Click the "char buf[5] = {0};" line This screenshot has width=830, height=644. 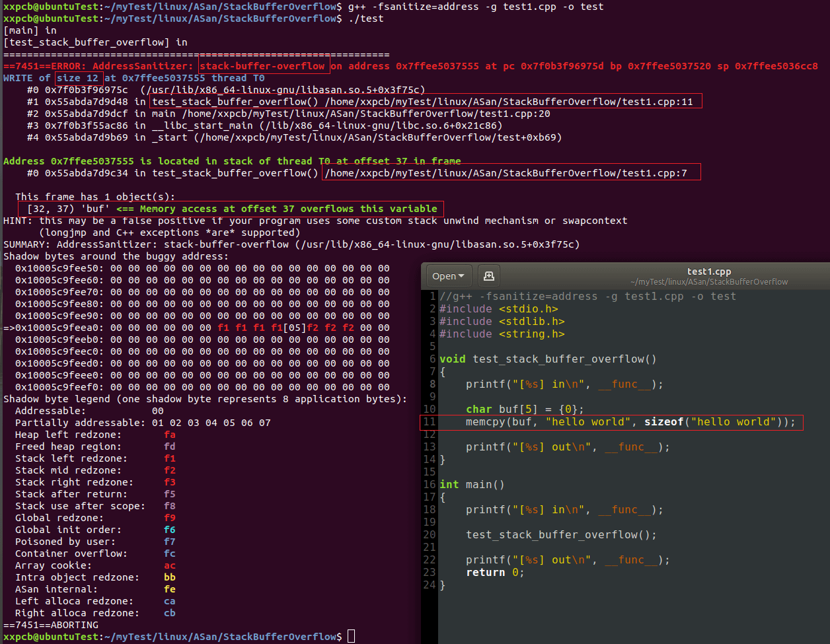tap(525, 410)
